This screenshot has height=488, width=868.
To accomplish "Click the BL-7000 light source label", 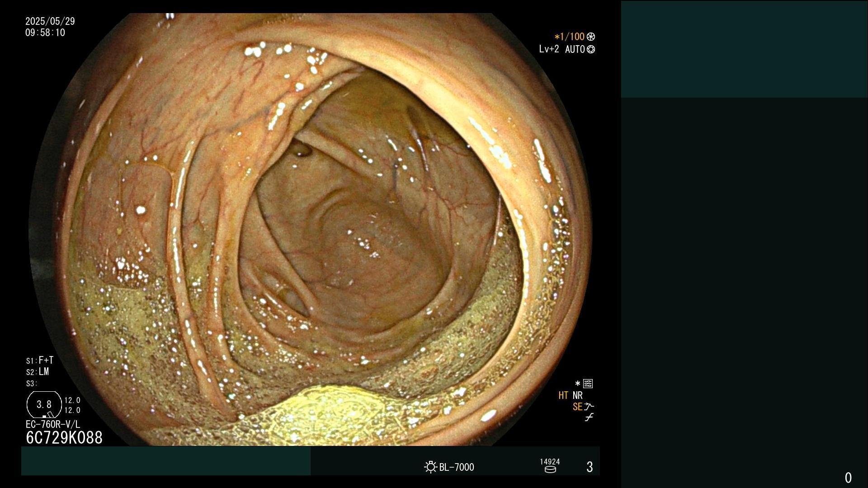I will [457, 467].
